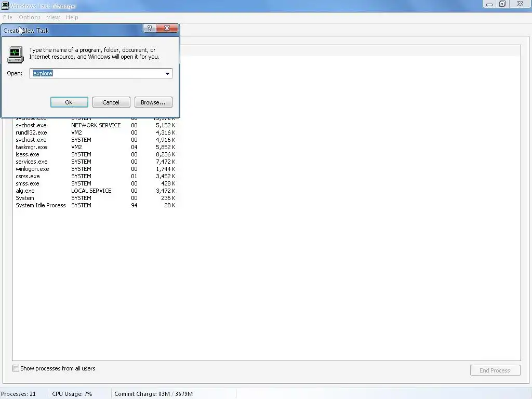Screen dimensions: 532x399
Task: Open the Options menu
Action: click(x=30, y=17)
